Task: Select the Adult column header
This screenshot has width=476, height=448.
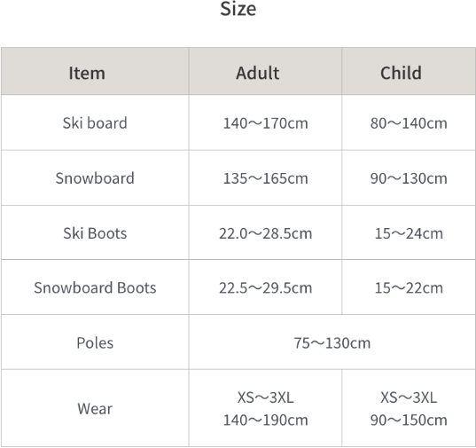Action: tap(258, 73)
